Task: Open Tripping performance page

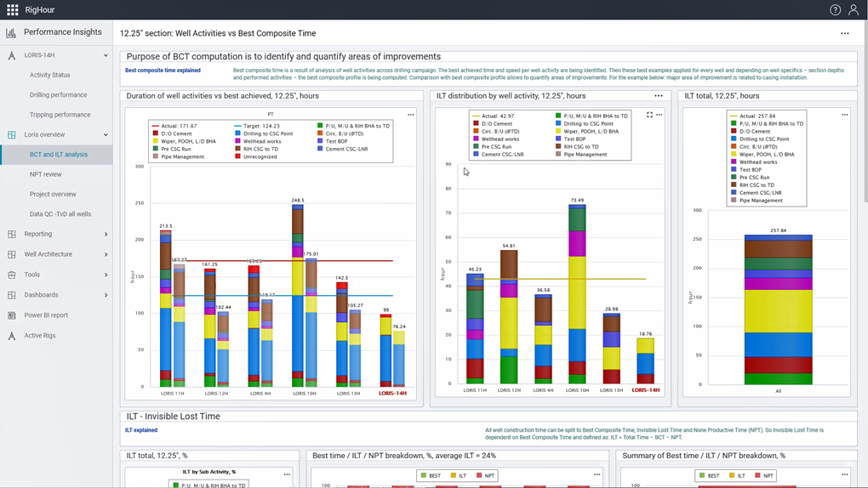Action: point(60,115)
